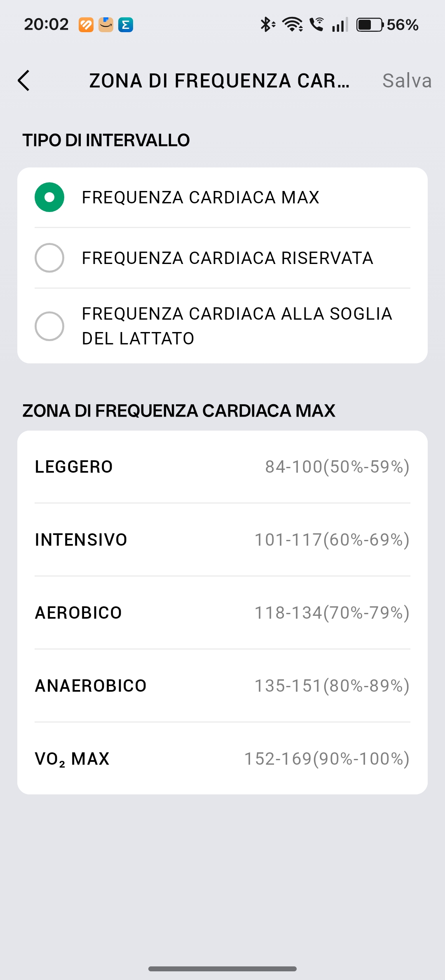This screenshot has width=445, height=980.
Task: Tap the Bluetooth status icon
Action: coord(267,25)
